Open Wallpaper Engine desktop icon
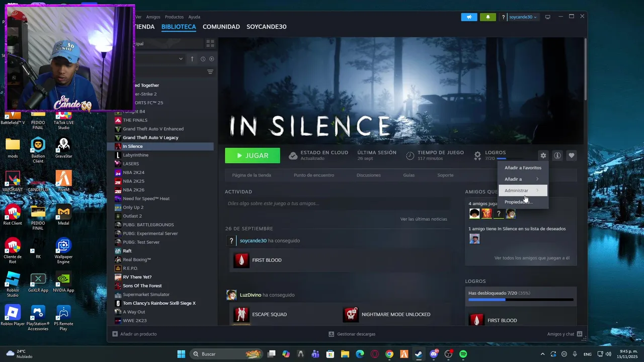Image resolution: width=644 pixels, height=362 pixels. [63, 251]
